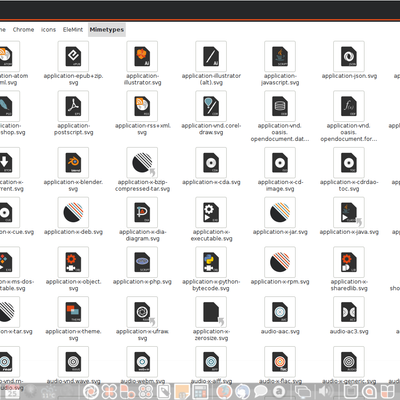Choose the application-rss+xml.svg icon
Image resolution: width=400 pixels, height=400 pixels.
coord(142,106)
